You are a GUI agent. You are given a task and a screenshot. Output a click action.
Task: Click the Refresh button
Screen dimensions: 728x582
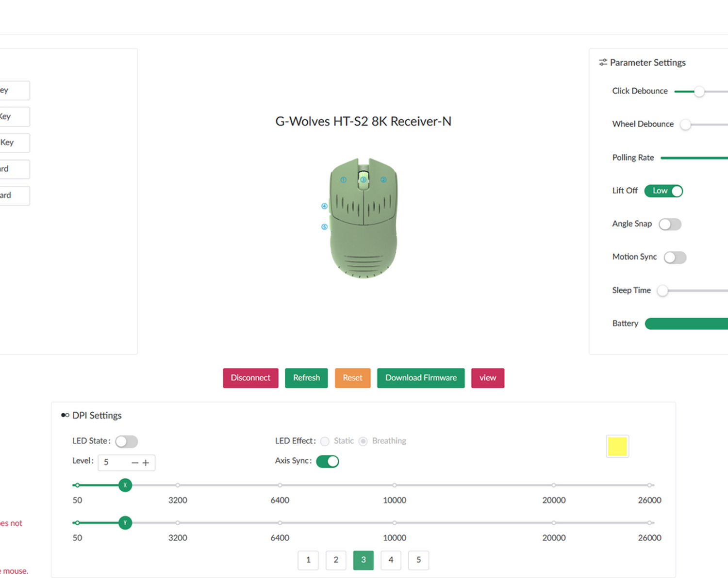pyautogui.click(x=306, y=378)
